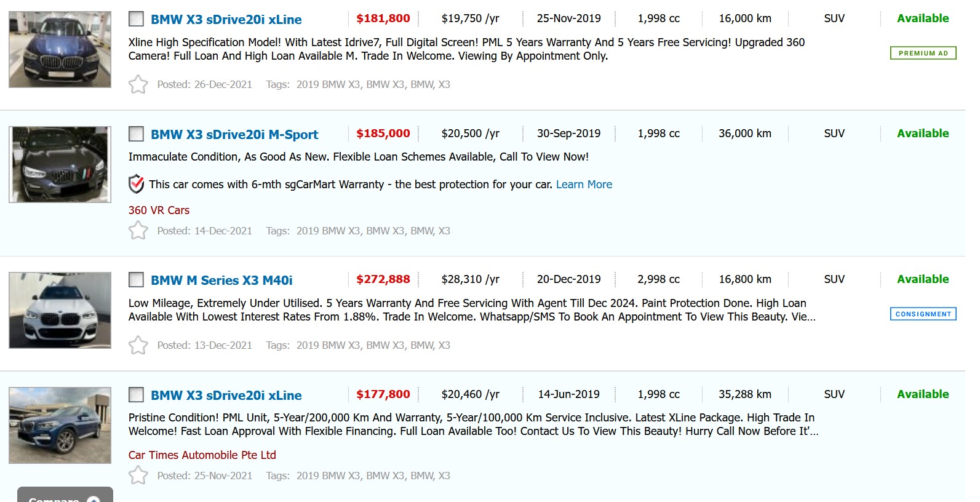Open Car Times Automobile Pte Ltd dealer

(x=202, y=455)
